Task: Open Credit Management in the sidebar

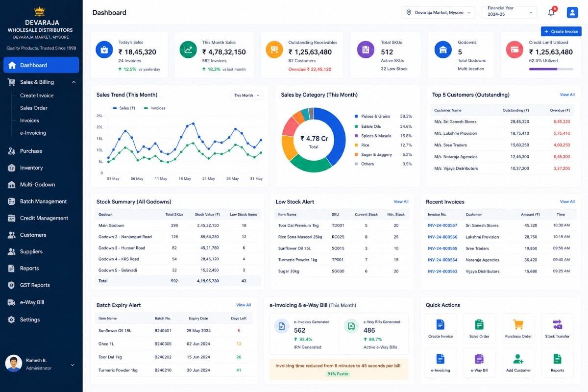Action: tap(41, 218)
